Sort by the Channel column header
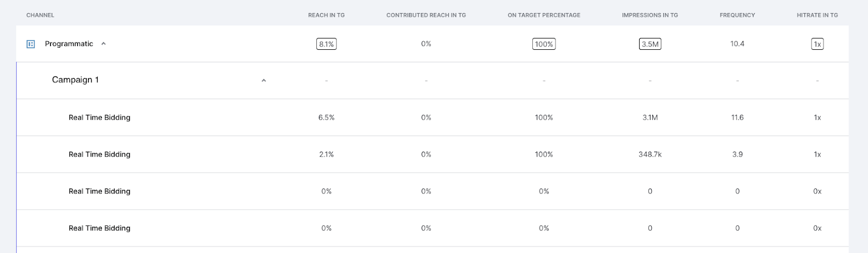This screenshot has height=253, width=868. [40, 15]
